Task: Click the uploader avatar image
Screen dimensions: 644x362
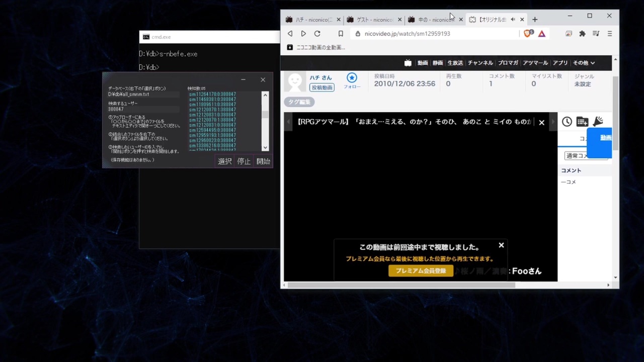Action: coord(295,82)
